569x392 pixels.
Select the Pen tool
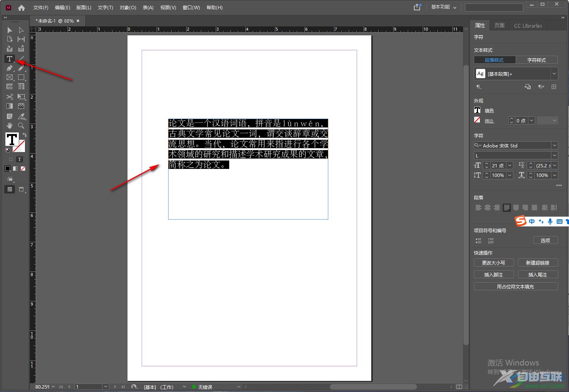point(10,68)
